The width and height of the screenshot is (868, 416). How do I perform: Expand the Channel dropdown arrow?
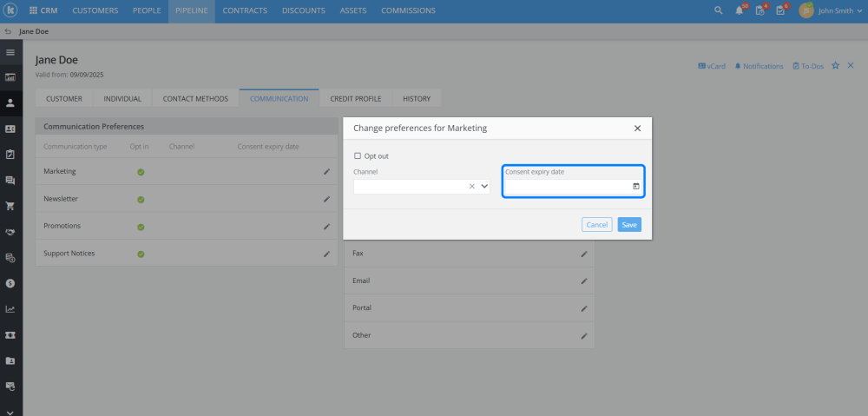click(x=484, y=186)
